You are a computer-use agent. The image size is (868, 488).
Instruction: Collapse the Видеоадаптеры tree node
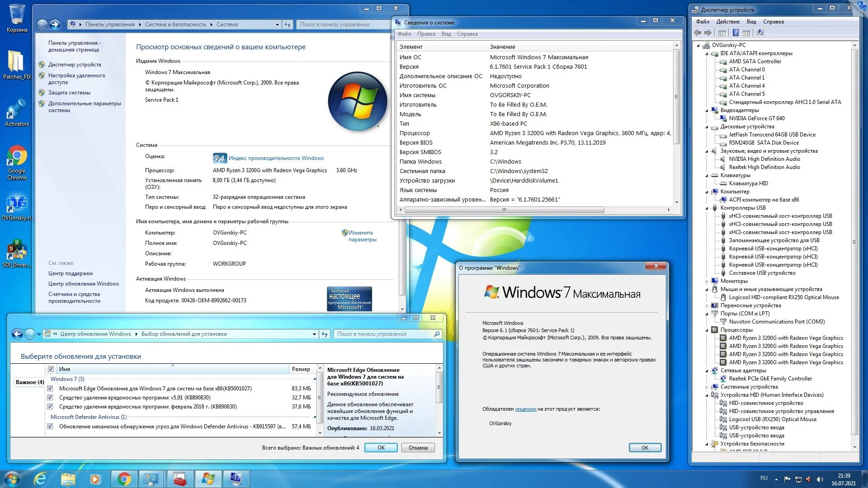tap(707, 111)
